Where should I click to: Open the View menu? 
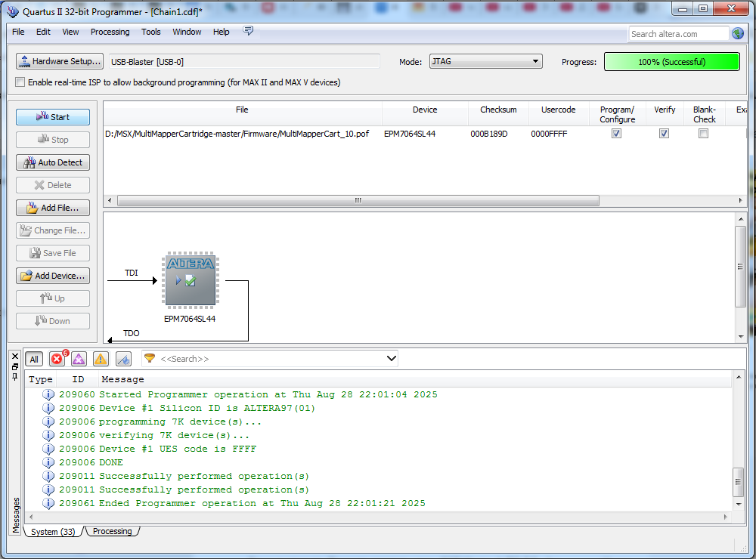70,32
